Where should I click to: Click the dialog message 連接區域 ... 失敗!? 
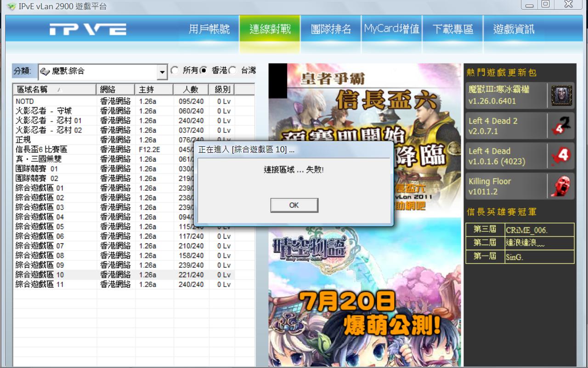pyautogui.click(x=294, y=170)
